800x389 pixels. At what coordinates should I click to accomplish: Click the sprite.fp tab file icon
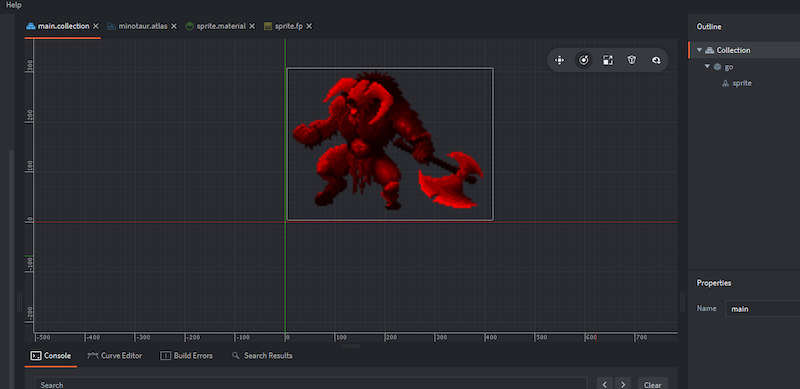[268, 26]
